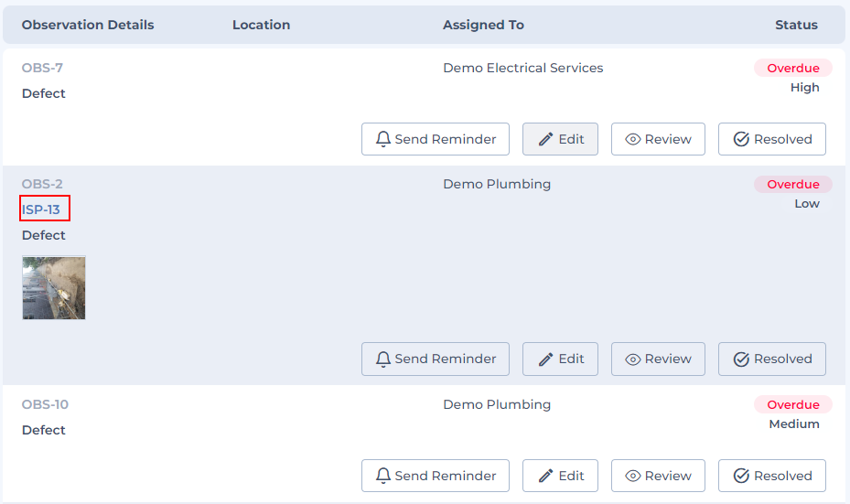Screen dimensions: 850x504
Task: Click the eye icon in OBS-10 row
Action: point(632,477)
